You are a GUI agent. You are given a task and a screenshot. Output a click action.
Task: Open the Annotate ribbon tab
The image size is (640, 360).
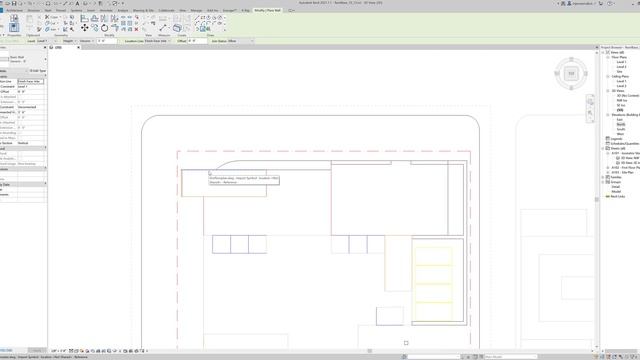click(x=106, y=10)
